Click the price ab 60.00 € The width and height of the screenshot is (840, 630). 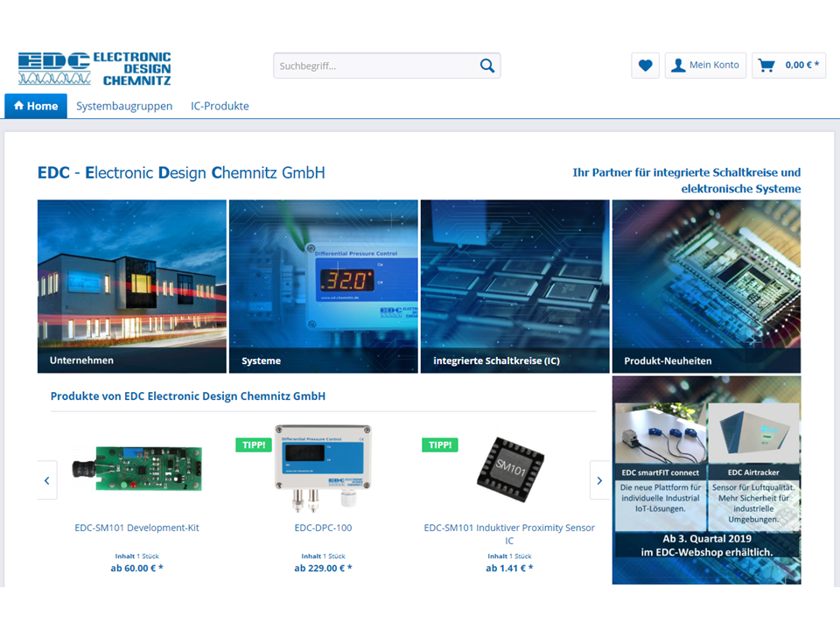pyautogui.click(x=136, y=568)
